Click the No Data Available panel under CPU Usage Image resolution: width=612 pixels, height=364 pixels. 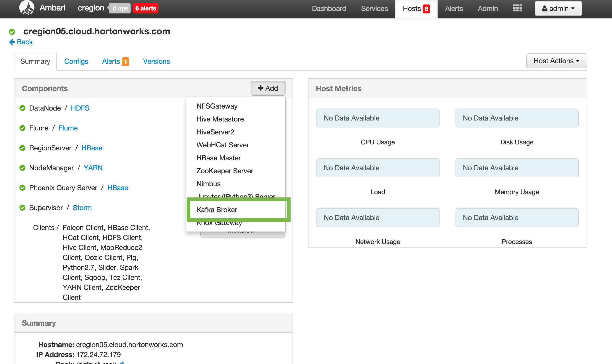[x=378, y=118]
